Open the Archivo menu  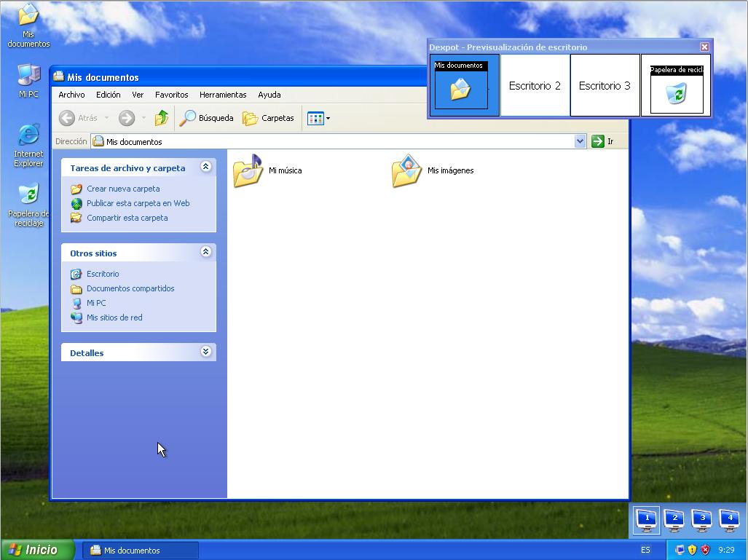[x=71, y=95]
